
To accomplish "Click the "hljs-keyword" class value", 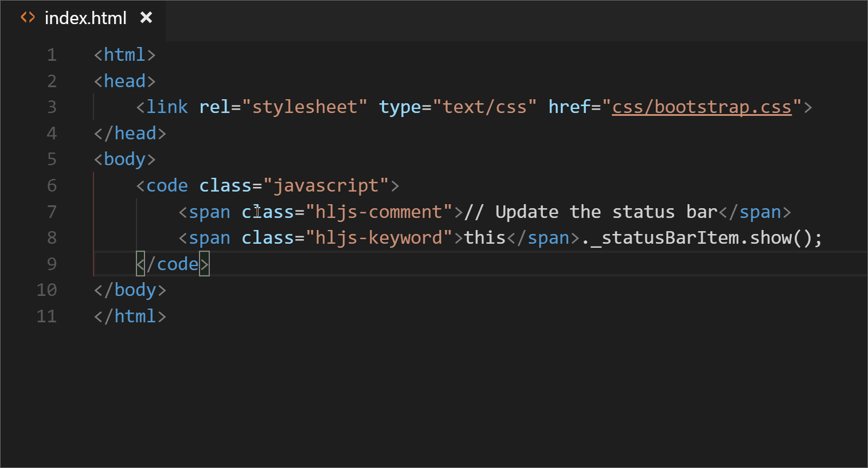I will pyautogui.click(x=379, y=237).
